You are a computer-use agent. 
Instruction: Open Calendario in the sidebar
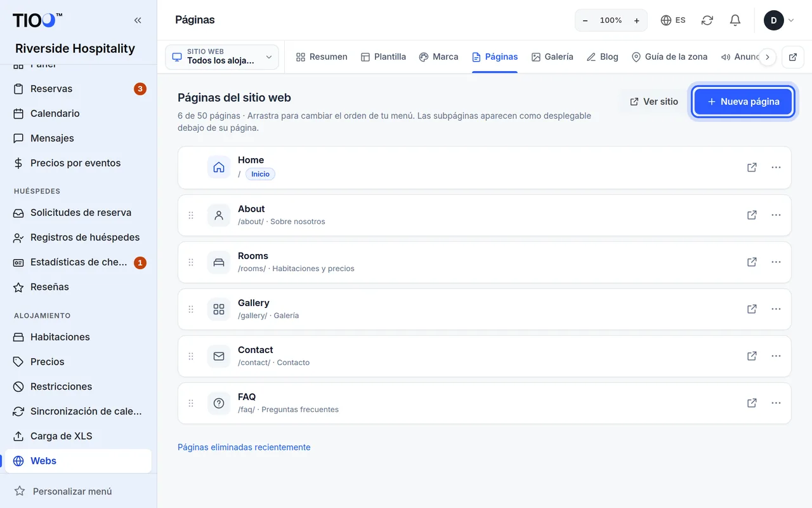78,114
